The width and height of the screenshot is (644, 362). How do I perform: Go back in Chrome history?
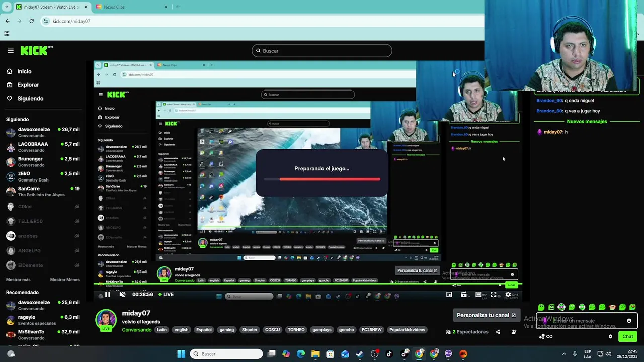[7, 21]
